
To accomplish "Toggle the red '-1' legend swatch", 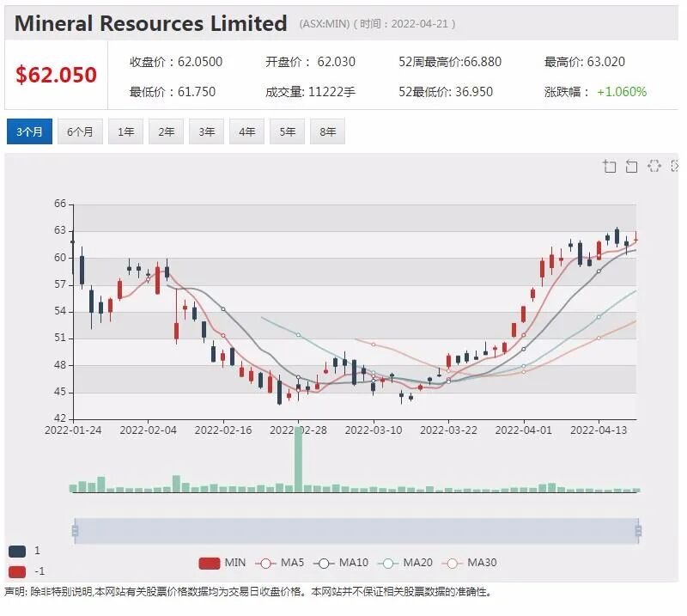I will point(17,571).
